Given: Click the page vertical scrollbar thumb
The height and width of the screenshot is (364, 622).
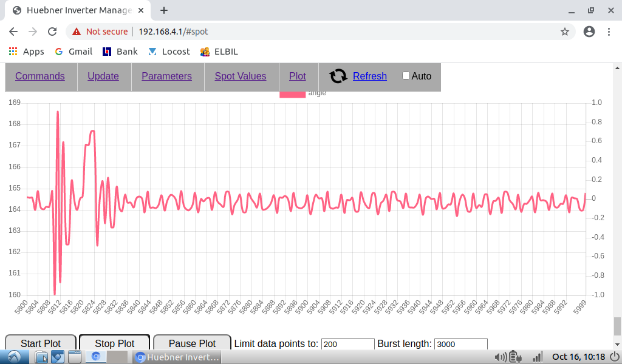Looking at the screenshot, I should pyautogui.click(x=617, y=326).
